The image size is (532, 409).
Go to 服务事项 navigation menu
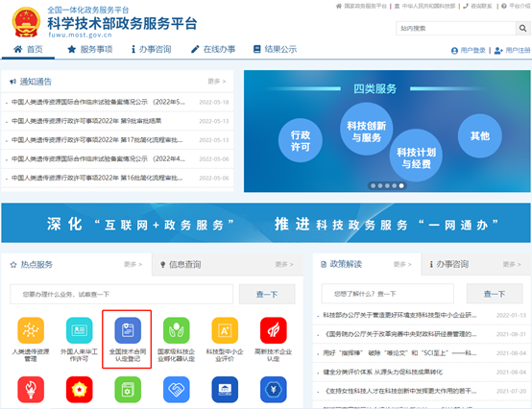90,50
